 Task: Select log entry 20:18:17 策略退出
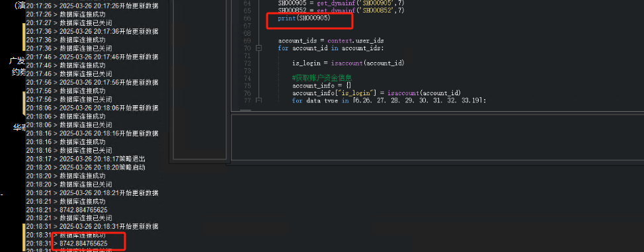(85, 159)
